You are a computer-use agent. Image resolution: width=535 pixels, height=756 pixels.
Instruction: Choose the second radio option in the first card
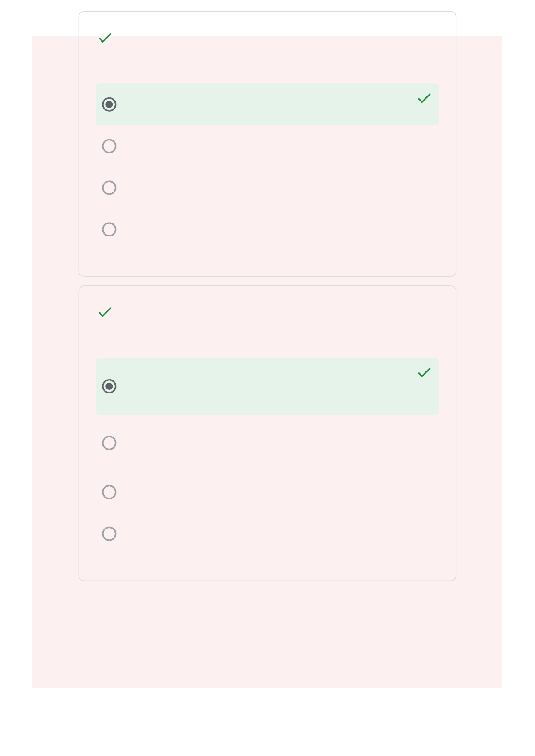(x=109, y=146)
